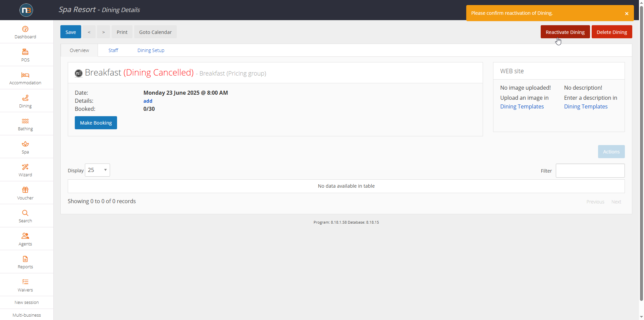
Task: Click Delete Dining button
Action: tap(612, 32)
